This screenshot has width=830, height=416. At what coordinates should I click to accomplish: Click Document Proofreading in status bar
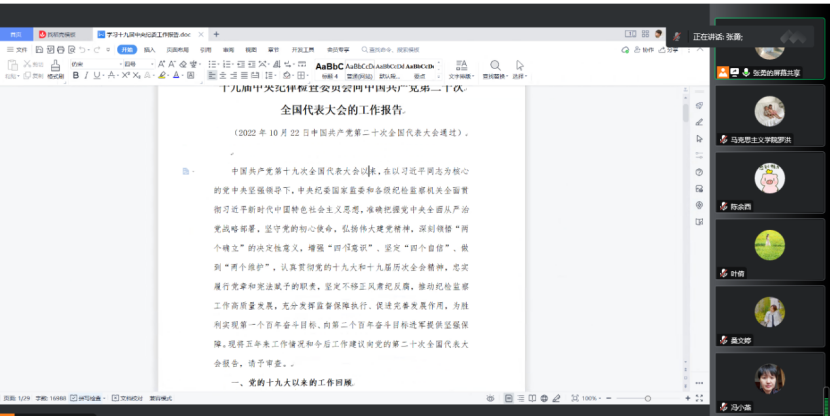(128, 398)
